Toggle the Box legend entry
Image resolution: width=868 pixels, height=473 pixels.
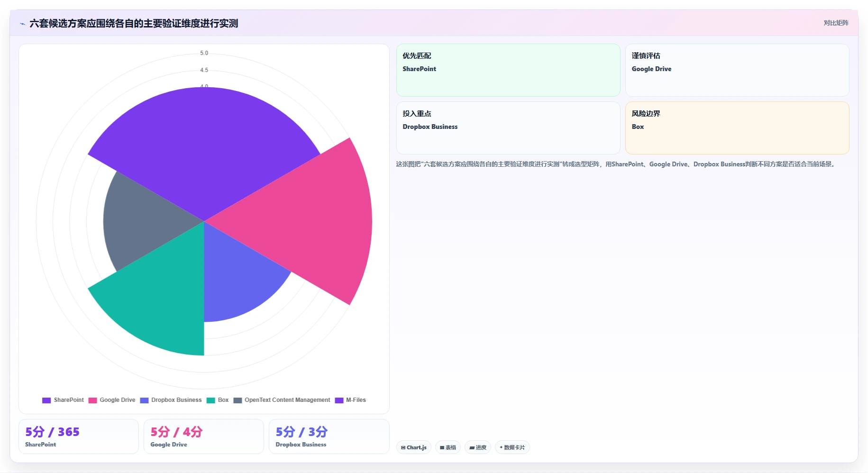click(218, 400)
